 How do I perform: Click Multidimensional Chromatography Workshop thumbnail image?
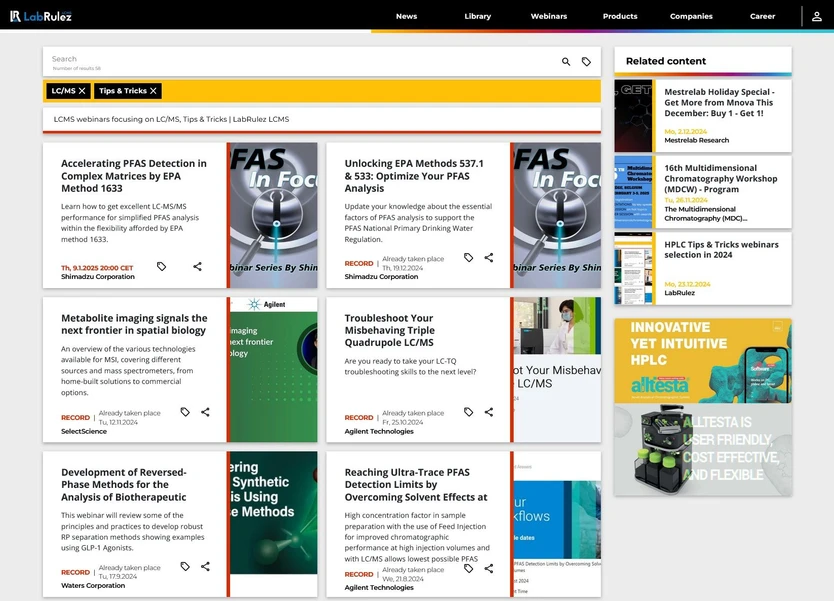(633, 192)
